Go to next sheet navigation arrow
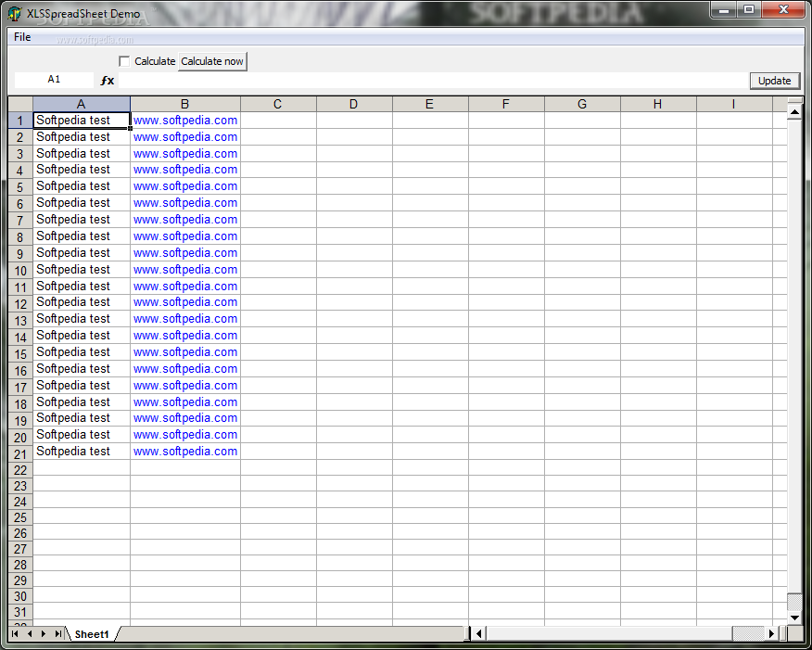The height and width of the screenshot is (650, 812). (x=44, y=633)
